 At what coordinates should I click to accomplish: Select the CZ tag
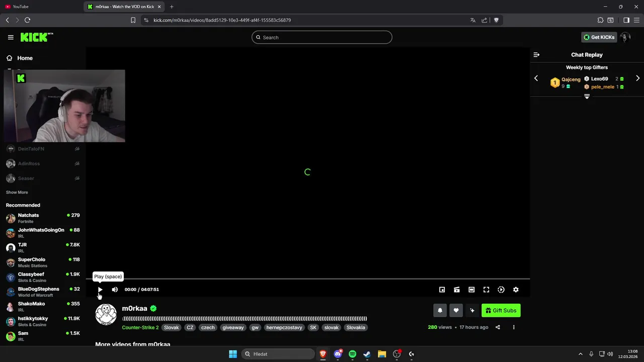click(x=190, y=327)
